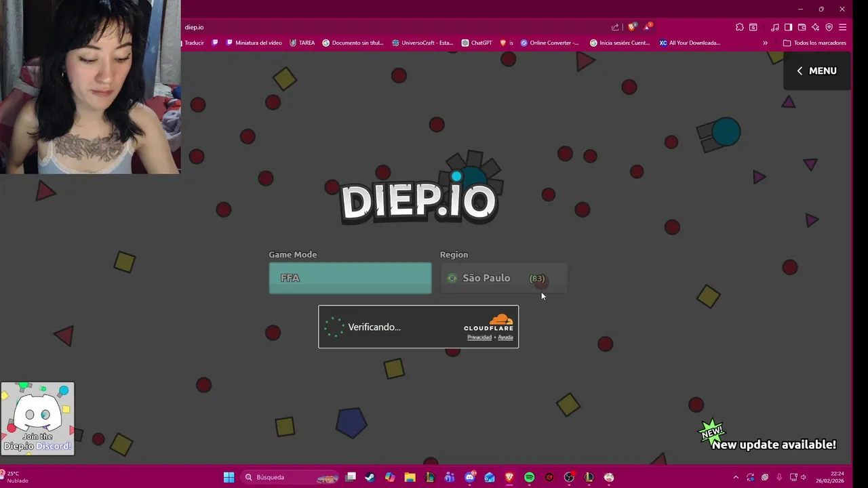868x488 pixels.
Task: Toggle the browser sidebar panel
Action: 788,27
